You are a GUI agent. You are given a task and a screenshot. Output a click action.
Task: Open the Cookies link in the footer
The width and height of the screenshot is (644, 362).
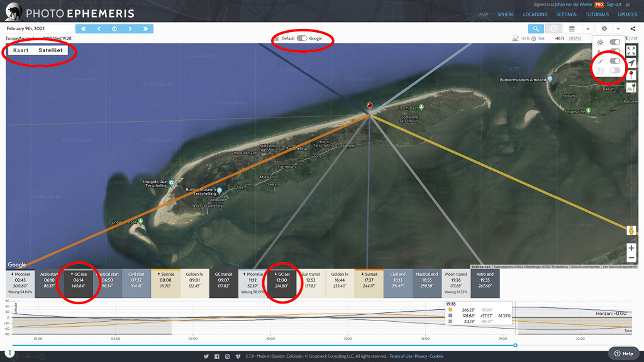436,356
